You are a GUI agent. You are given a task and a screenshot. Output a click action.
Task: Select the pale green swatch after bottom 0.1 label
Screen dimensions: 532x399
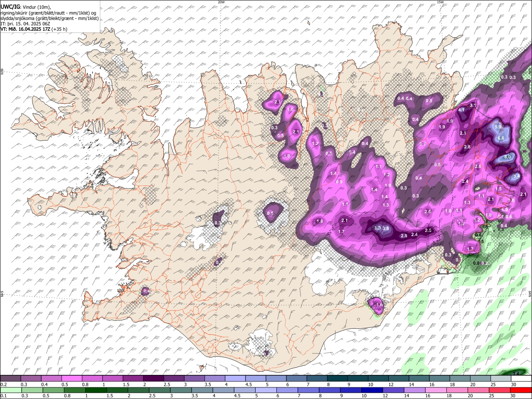tap(11, 390)
